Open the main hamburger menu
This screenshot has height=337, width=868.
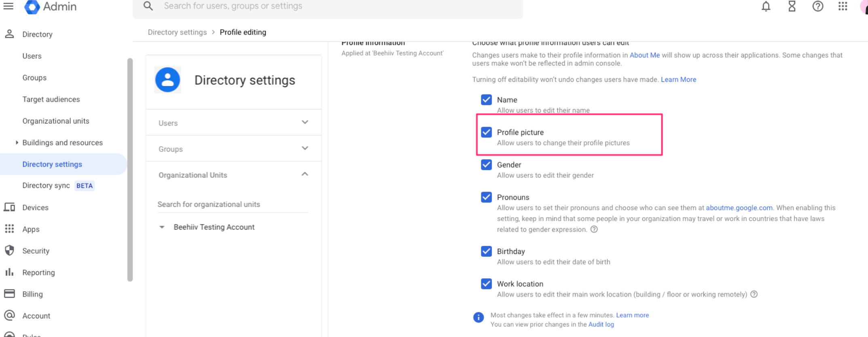tap(8, 6)
